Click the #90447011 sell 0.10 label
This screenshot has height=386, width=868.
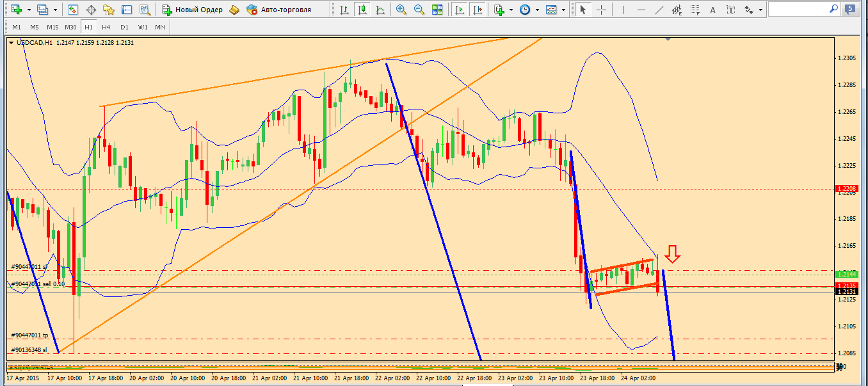pos(38,283)
